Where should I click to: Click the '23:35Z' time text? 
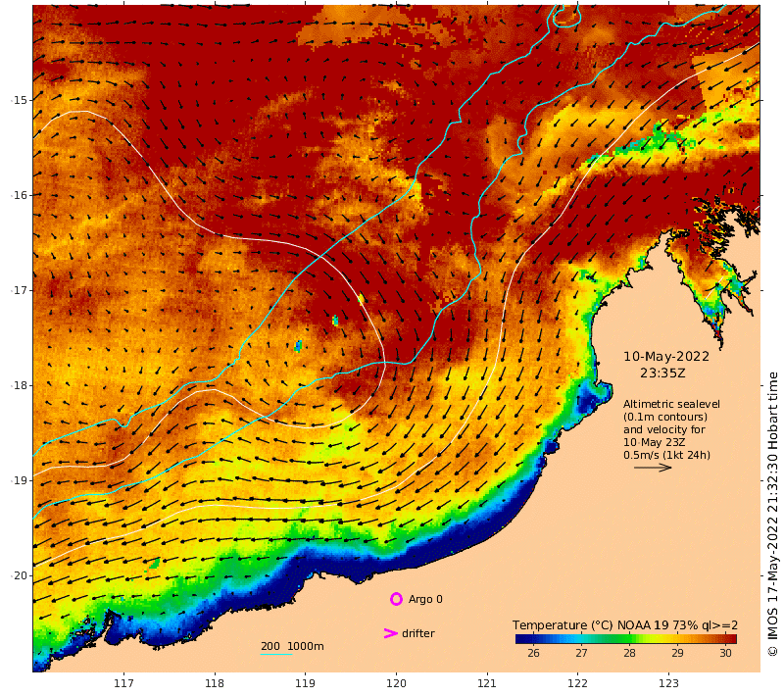click(662, 373)
